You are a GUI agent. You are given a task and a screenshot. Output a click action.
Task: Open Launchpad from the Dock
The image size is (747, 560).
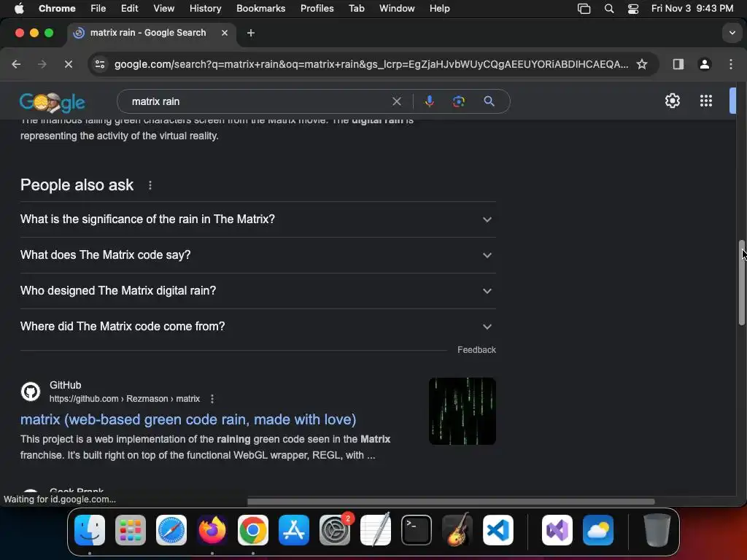click(131, 530)
